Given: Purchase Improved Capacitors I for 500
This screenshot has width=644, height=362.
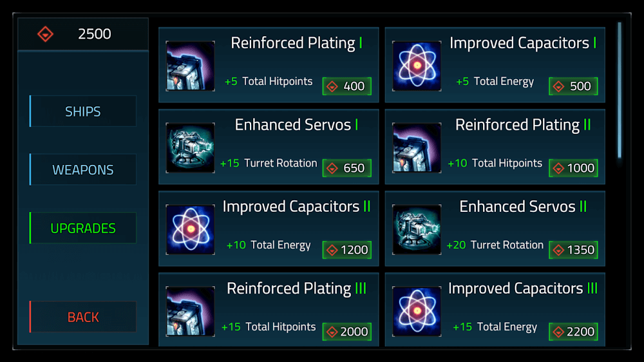Looking at the screenshot, I should 573,86.
